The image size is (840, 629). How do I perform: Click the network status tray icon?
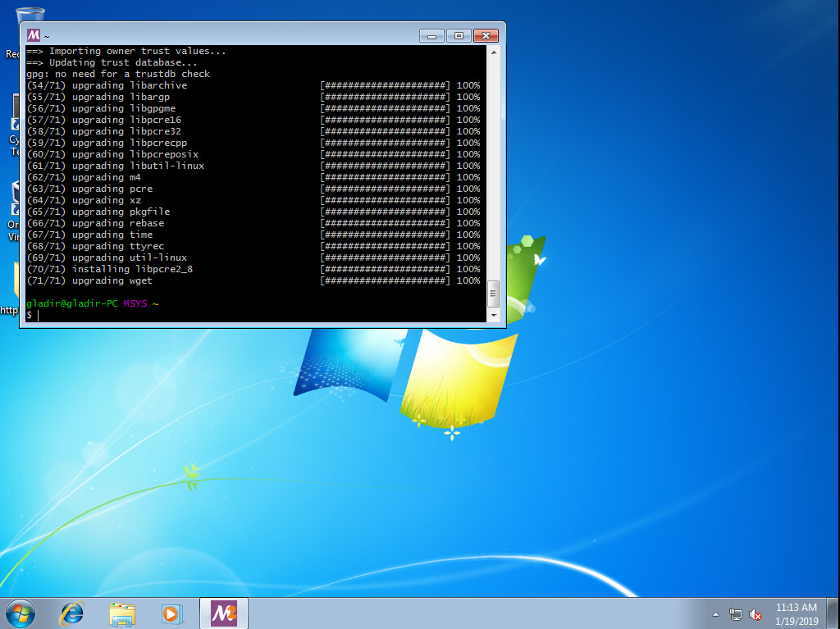click(736, 614)
